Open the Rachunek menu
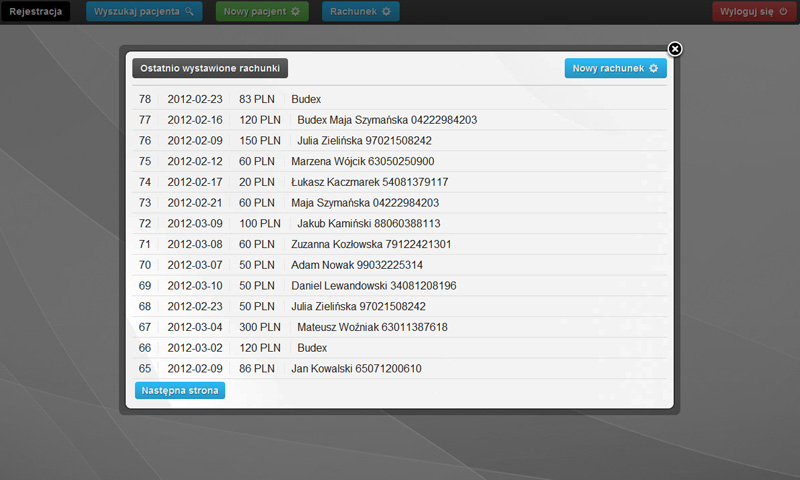This screenshot has width=800, height=480. 360,11
